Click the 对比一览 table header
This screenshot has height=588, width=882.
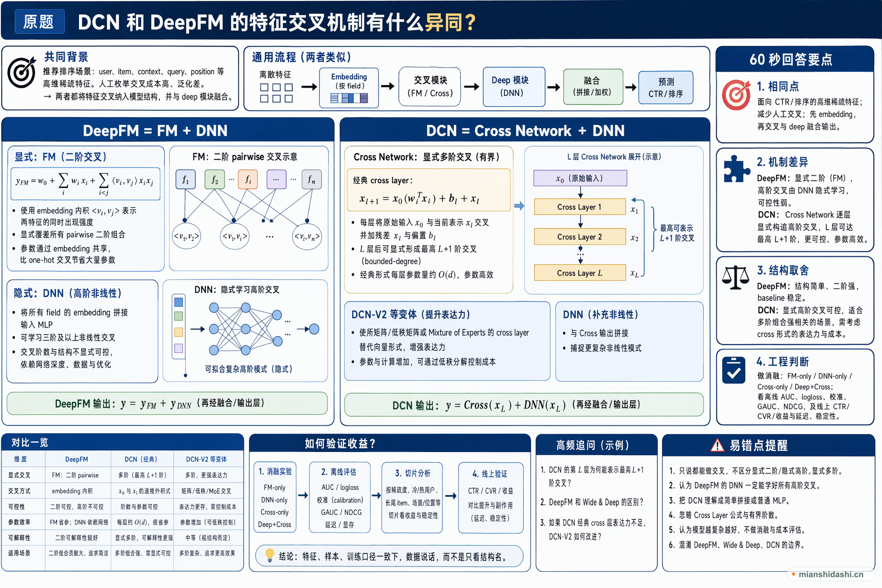123,442
